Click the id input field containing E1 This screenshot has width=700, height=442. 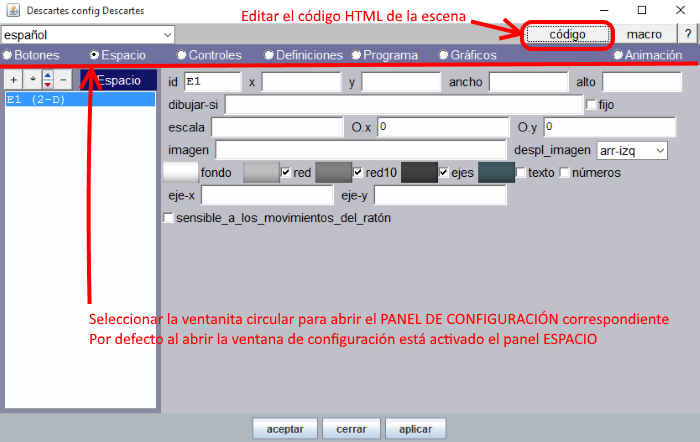[x=212, y=82]
